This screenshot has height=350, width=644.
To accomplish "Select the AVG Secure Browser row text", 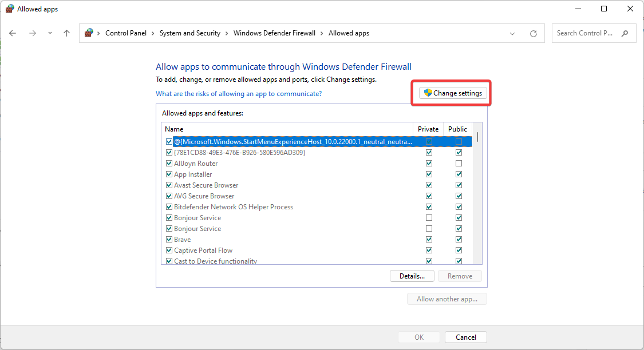I will coord(204,196).
